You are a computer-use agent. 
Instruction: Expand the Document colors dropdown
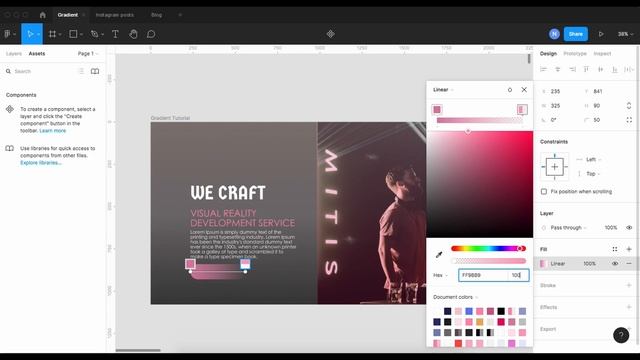(x=455, y=297)
